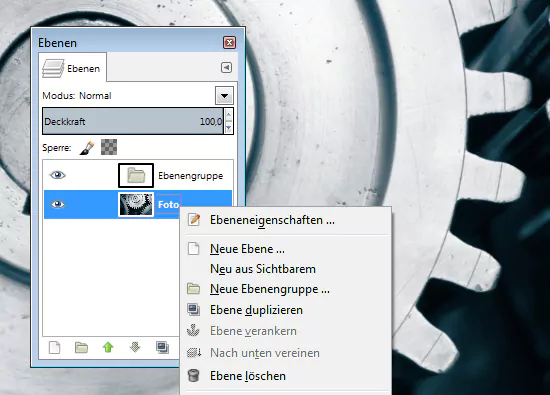This screenshot has height=395, width=550.
Task: Open the Modus dropdown arrow
Action: tap(224, 95)
